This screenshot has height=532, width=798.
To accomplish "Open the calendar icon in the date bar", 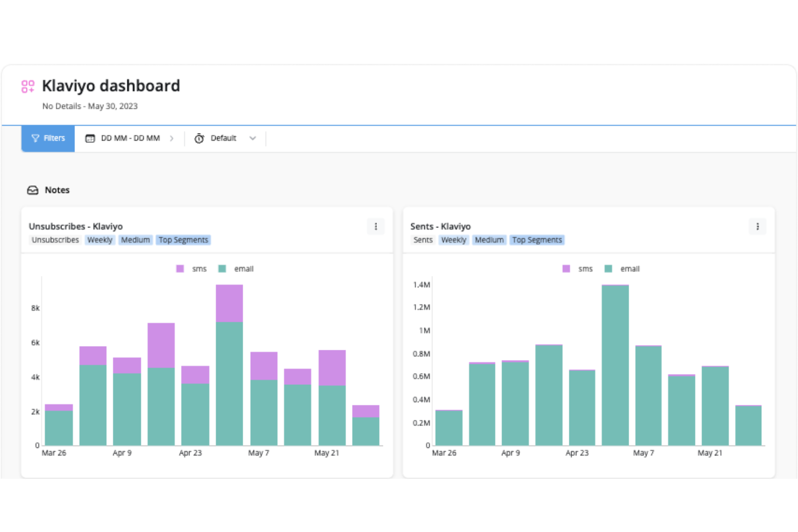I will [91, 138].
